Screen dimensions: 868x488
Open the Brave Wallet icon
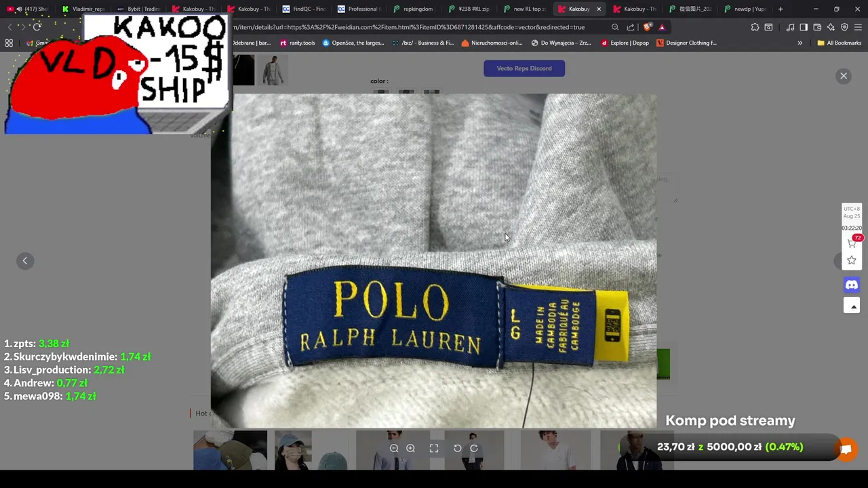(817, 27)
